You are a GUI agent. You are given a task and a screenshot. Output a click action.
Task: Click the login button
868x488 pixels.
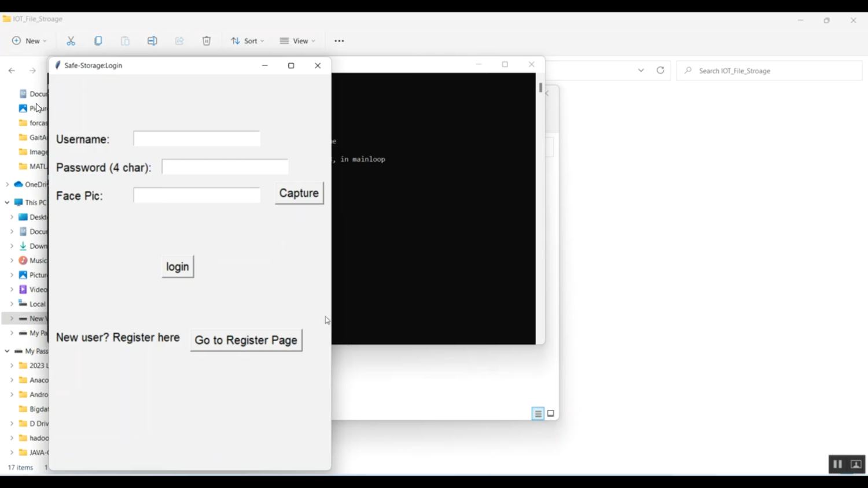click(178, 267)
